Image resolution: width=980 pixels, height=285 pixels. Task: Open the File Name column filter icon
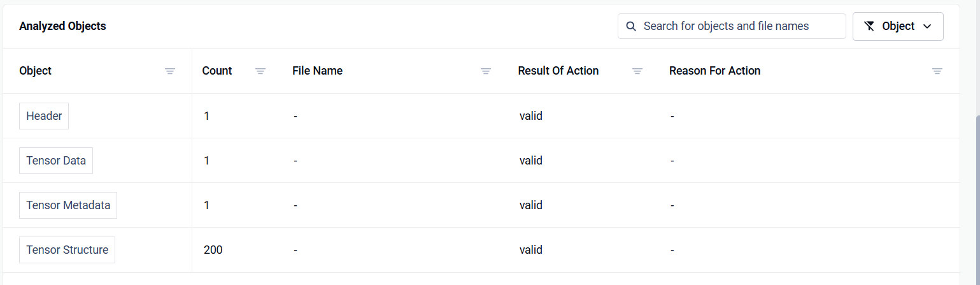[486, 71]
